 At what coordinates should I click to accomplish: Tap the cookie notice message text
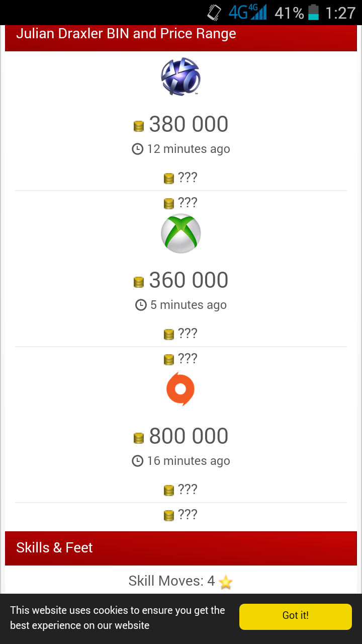click(x=118, y=618)
